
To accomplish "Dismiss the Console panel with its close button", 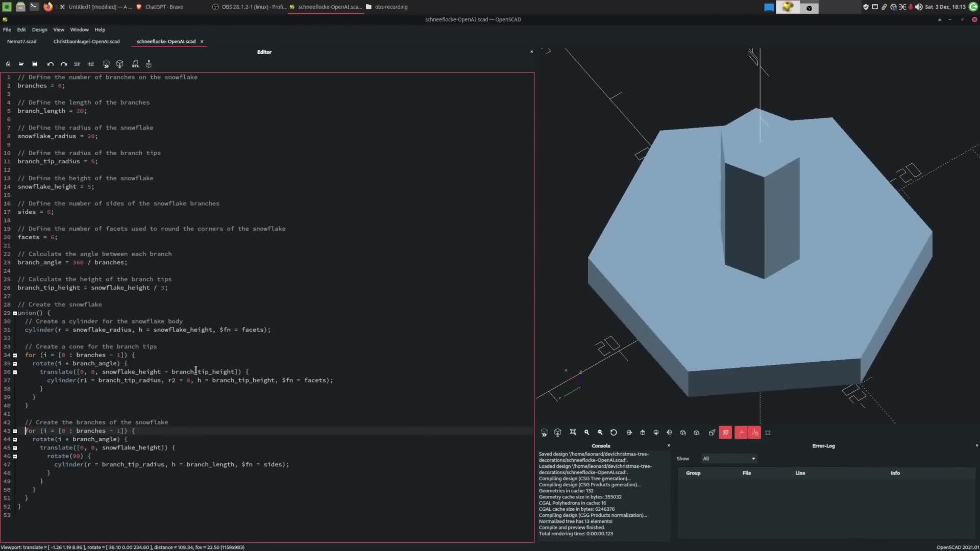I will coord(669,445).
